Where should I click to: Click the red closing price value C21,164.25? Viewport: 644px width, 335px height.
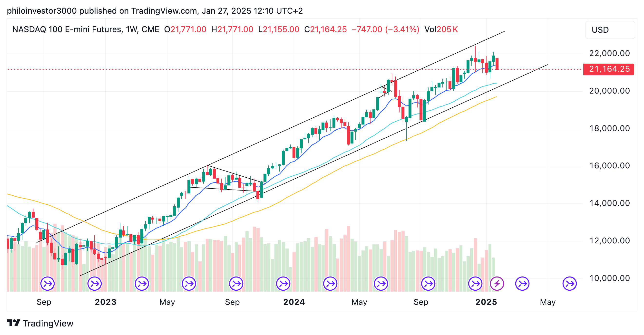(x=325, y=29)
